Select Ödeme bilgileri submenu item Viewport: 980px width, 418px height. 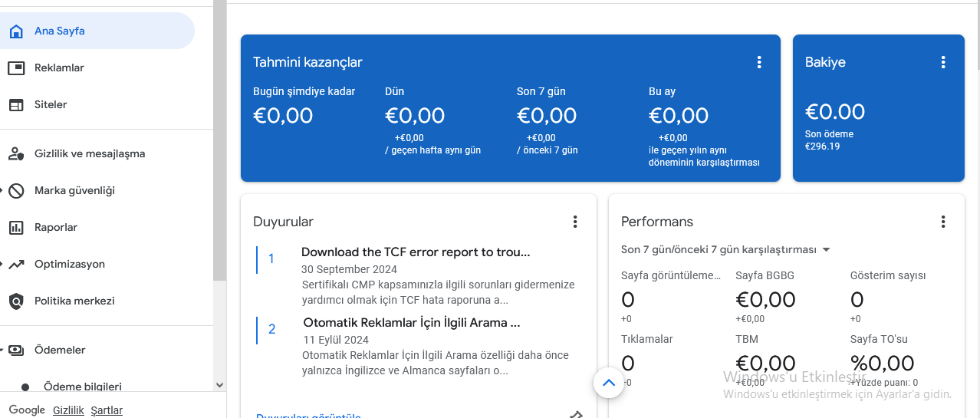click(x=83, y=387)
